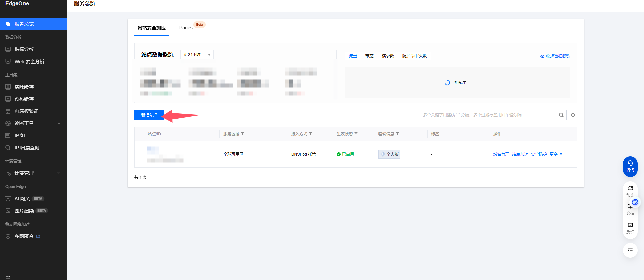Click the 新增站点 button
Screen dimensions: 644x280
click(149, 115)
